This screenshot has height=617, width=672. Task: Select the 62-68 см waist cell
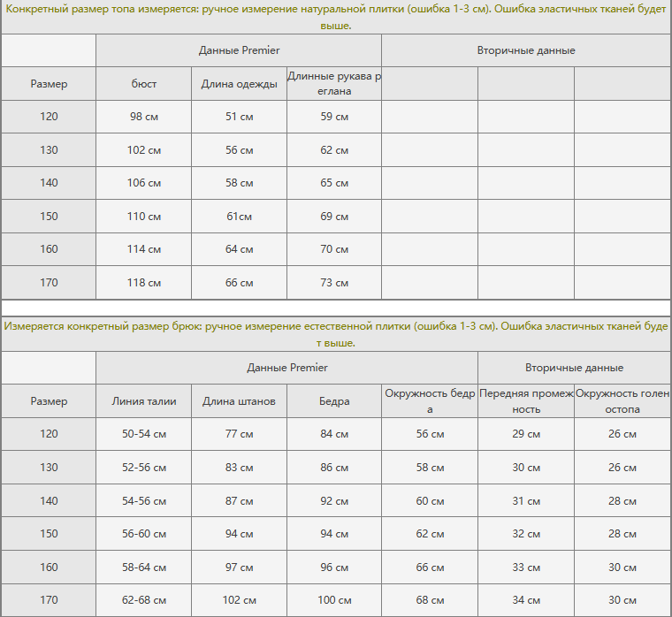[144, 600]
